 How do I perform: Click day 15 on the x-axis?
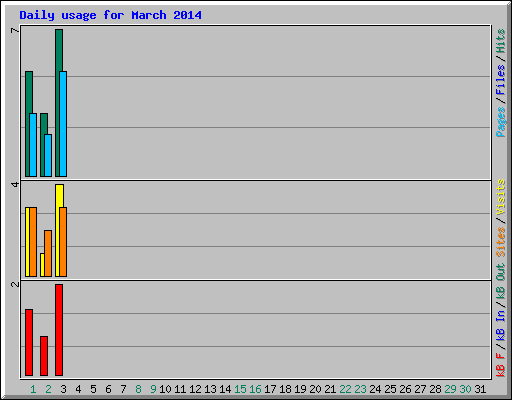click(x=240, y=389)
